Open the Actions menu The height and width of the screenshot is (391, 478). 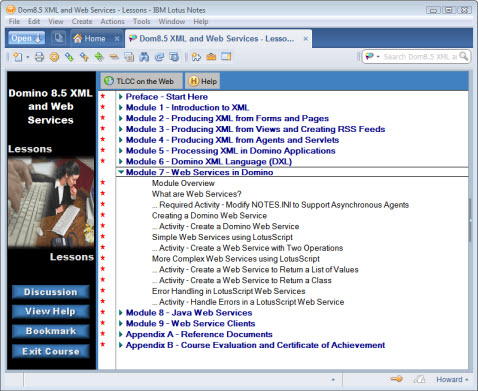113,22
